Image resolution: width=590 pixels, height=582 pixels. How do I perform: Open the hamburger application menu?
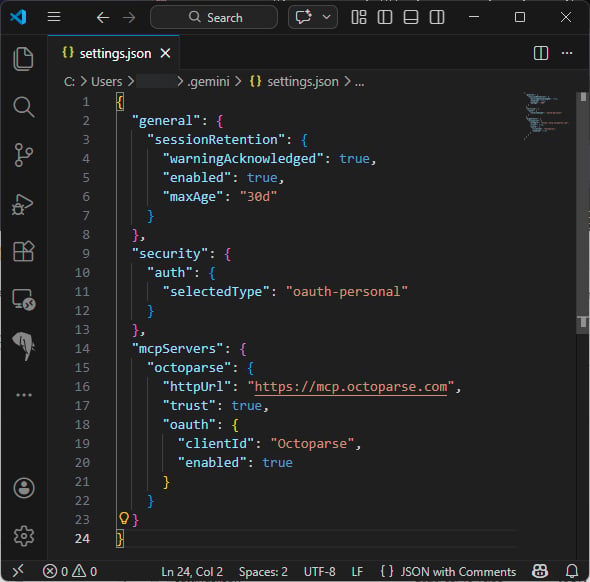point(54,17)
